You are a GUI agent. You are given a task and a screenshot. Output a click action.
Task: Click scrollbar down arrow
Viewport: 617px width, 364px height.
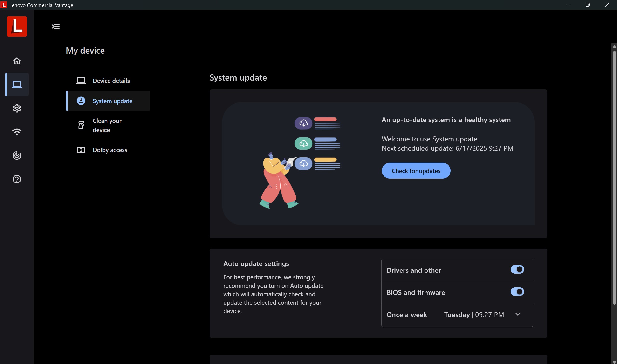coord(614,362)
